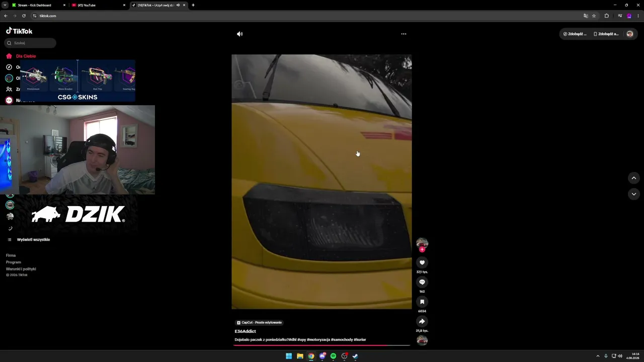Open Spotify from the taskbar
The image size is (644, 362).
click(x=333, y=356)
